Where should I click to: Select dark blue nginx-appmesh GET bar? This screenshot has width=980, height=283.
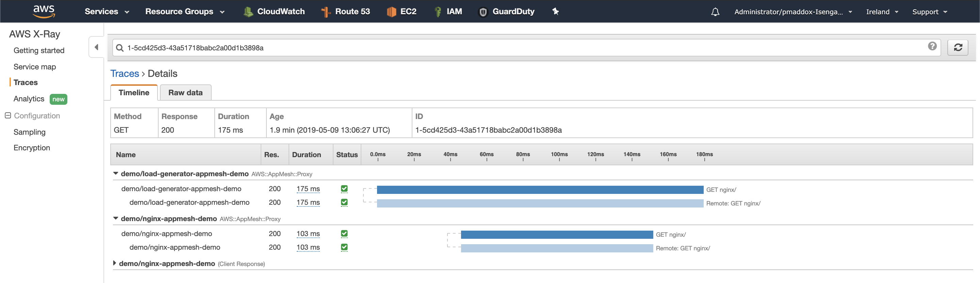tap(557, 235)
